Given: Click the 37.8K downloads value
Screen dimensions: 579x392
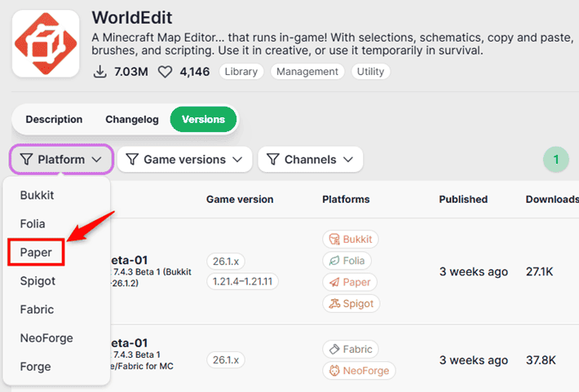Looking at the screenshot, I should tap(541, 360).
